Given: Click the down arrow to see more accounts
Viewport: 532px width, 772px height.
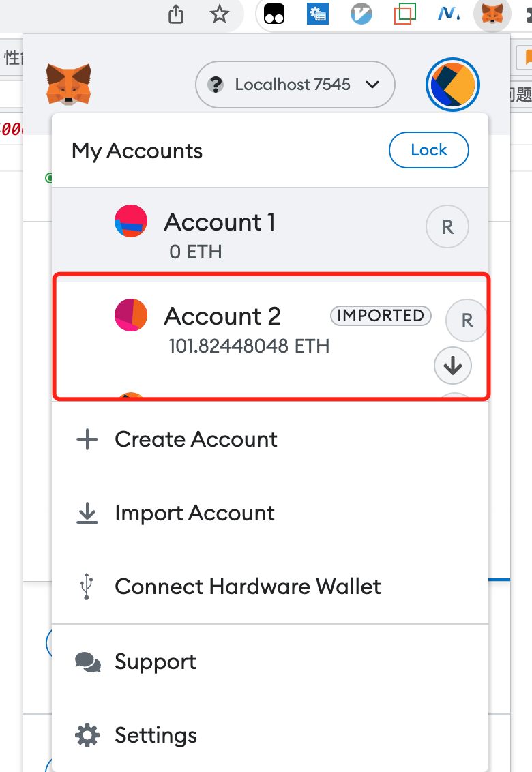Looking at the screenshot, I should point(453,366).
